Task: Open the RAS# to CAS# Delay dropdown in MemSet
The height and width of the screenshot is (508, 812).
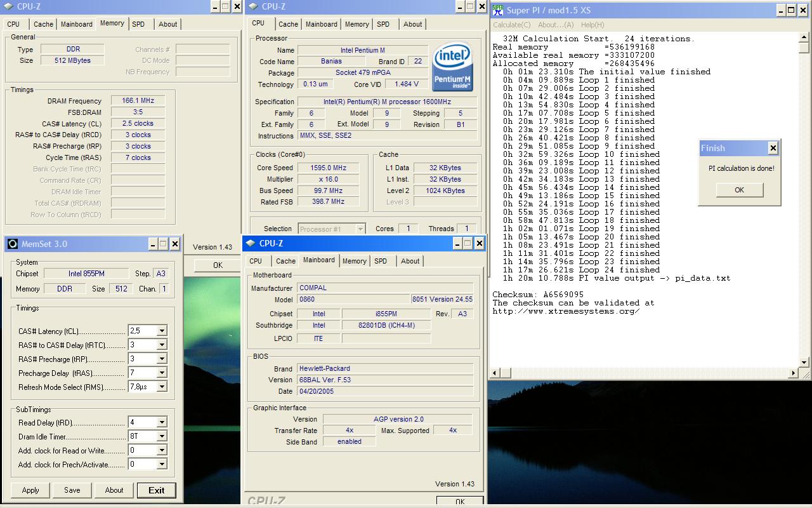Action: click(x=162, y=345)
